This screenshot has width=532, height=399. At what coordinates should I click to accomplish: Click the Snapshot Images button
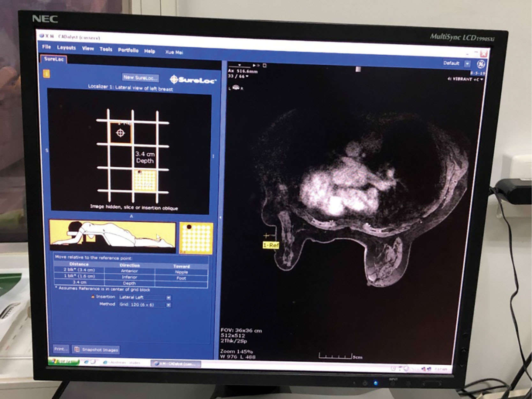[x=96, y=349]
